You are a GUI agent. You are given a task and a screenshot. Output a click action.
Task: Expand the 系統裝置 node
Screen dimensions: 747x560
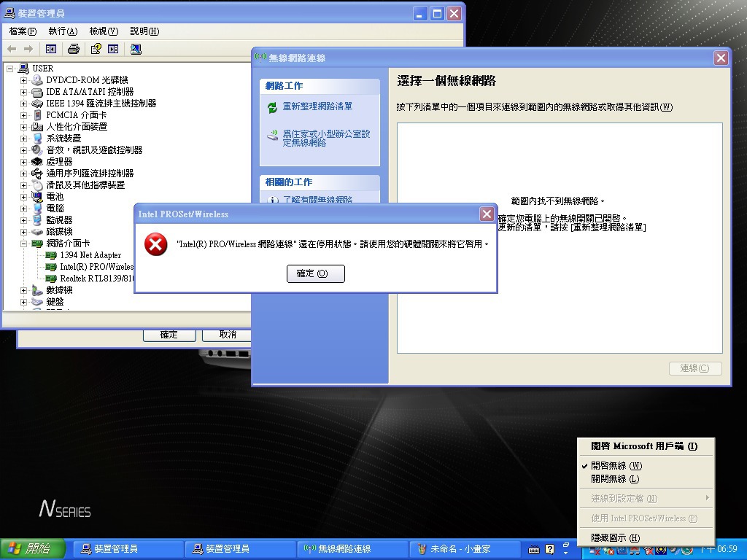23,139
